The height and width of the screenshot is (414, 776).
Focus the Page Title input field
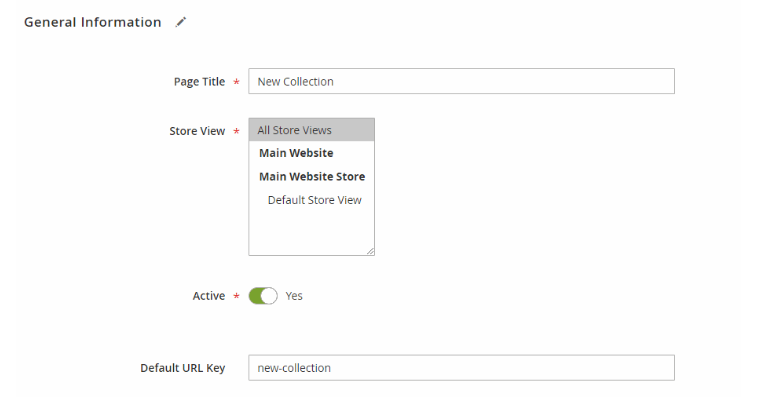click(x=461, y=81)
